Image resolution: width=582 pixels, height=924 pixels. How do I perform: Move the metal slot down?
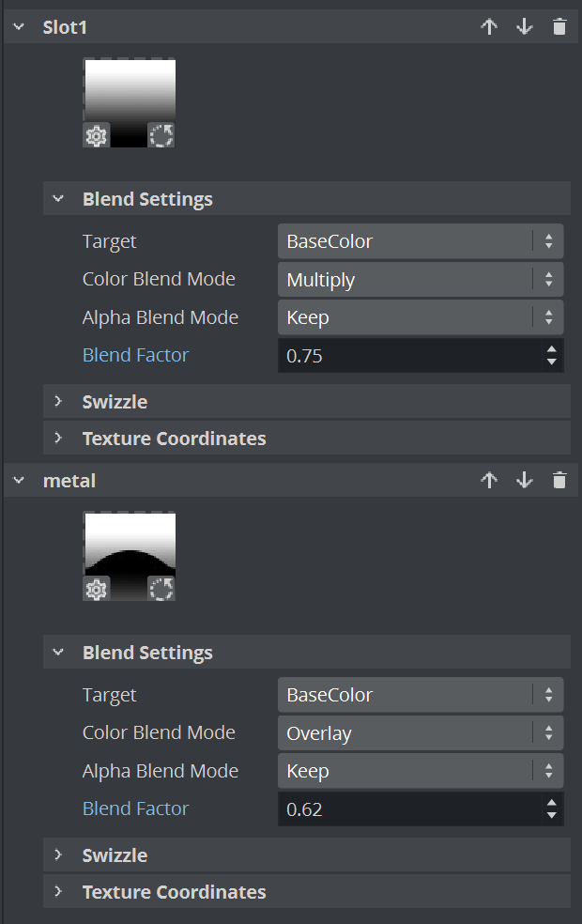tap(524, 481)
